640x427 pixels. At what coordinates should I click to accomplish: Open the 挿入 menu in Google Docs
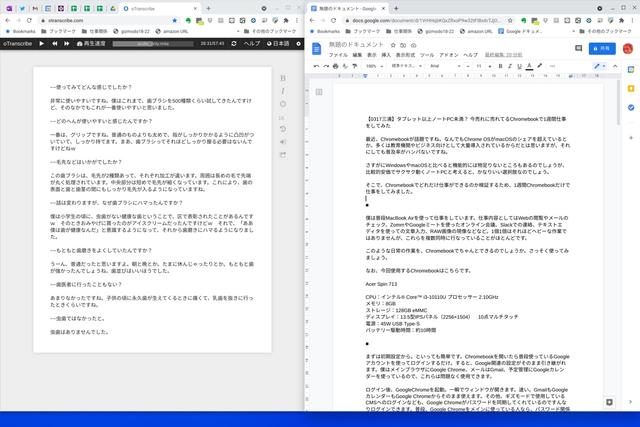[x=386, y=55]
